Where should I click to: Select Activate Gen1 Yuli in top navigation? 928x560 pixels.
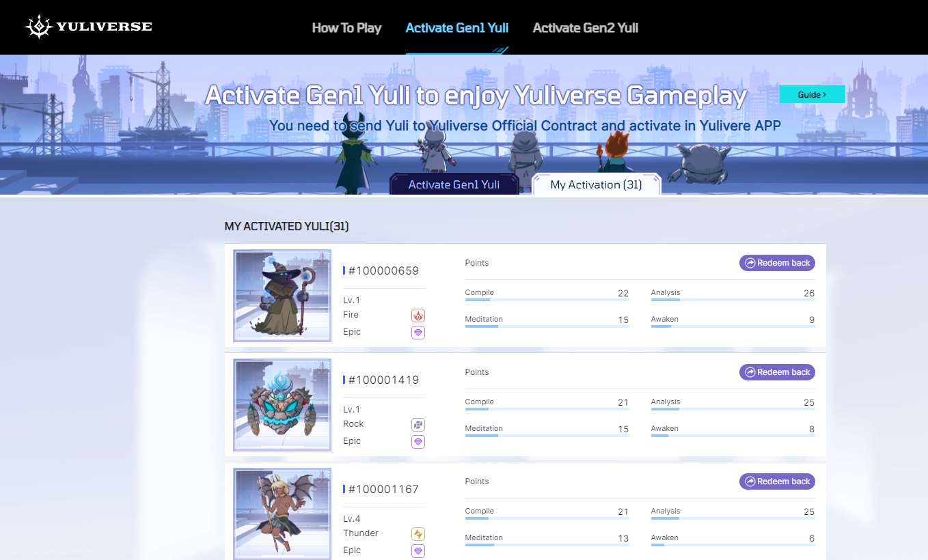(x=457, y=28)
